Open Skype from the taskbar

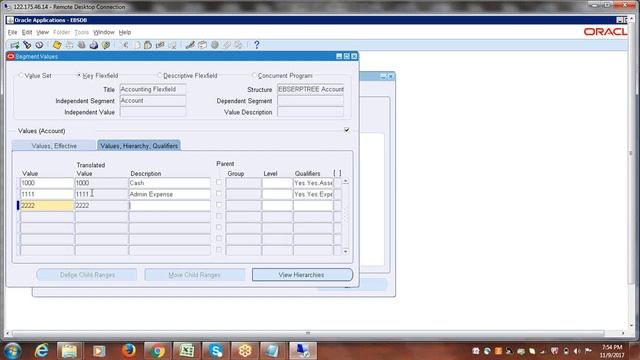[x=216, y=351]
